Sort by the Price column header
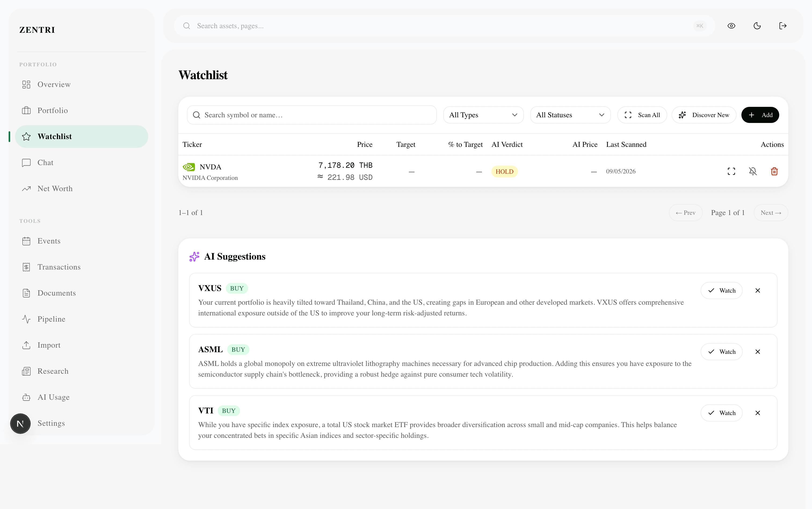The width and height of the screenshot is (812, 509). (365, 144)
